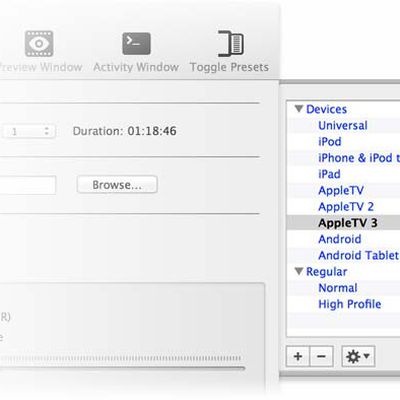This screenshot has width=400, height=400.
Task: Click the Devices group label
Action: 326,109
